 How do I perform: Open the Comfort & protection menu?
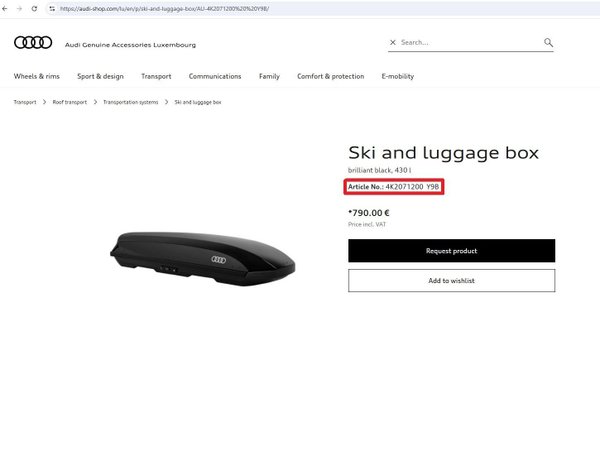coord(331,76)
